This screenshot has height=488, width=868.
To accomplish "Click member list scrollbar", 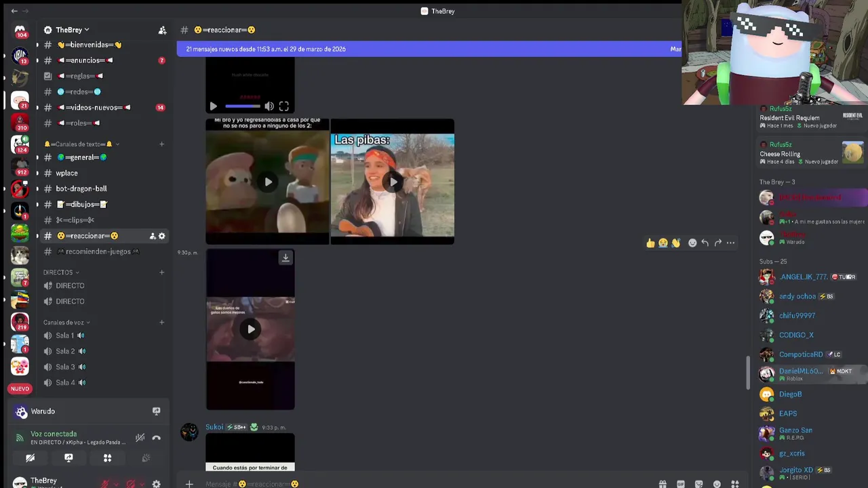I will 748,371.
